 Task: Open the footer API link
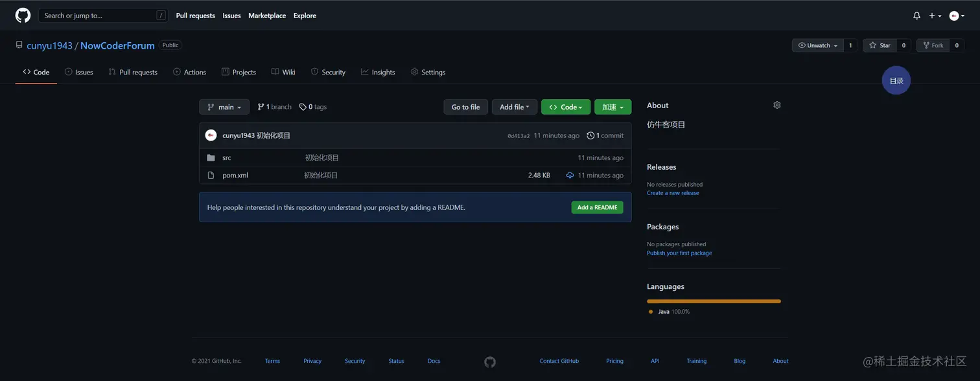(655, 361)
